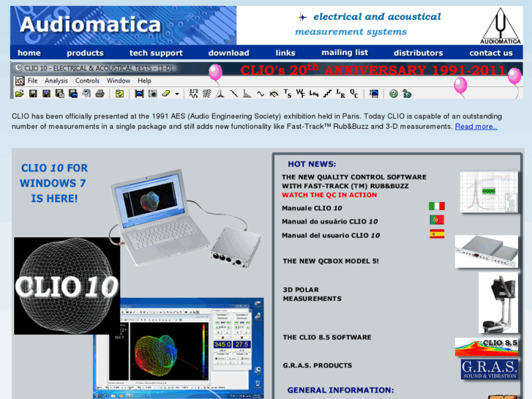Viewport: 532px width, 399px height.
Task: Click the sine wave generator icon
Action: (x=261, y=94)
